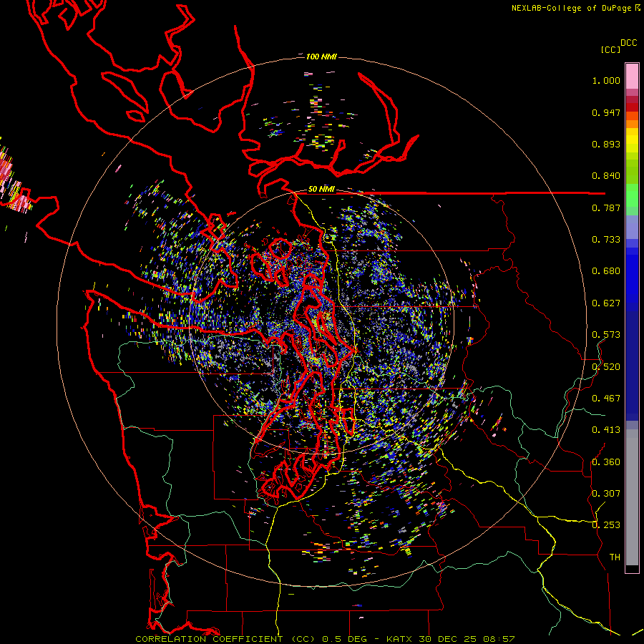Click the 0.307 scale value

[x=606, y=494]
